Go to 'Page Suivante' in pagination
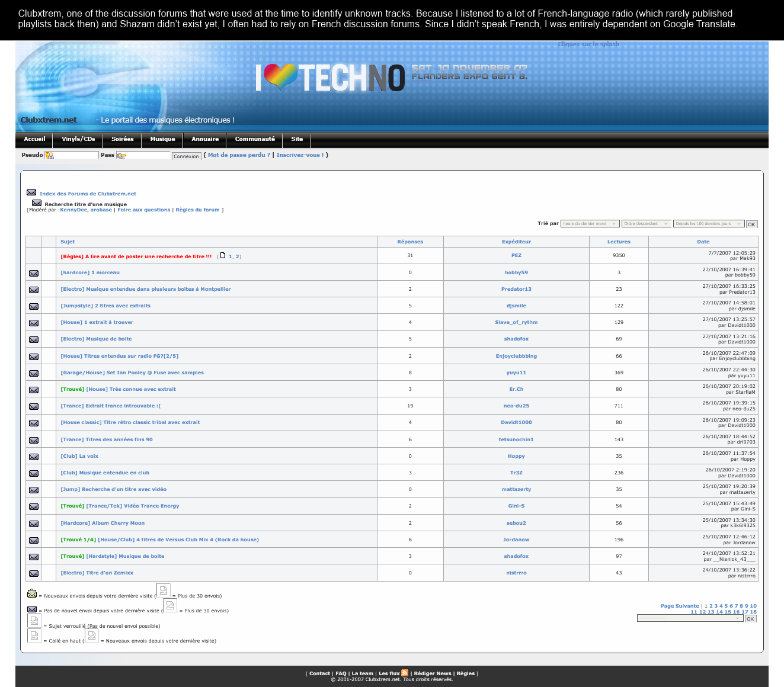Viewport: 784px width, 687px height. pyautogui.click(x=680, y=606)
